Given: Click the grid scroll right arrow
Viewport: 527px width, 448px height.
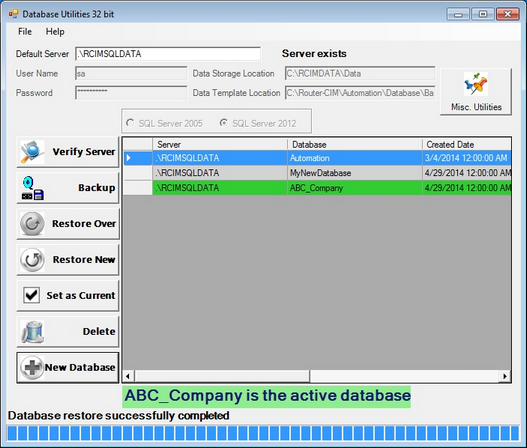Looking at the screenshot, I should pos(505,376).
